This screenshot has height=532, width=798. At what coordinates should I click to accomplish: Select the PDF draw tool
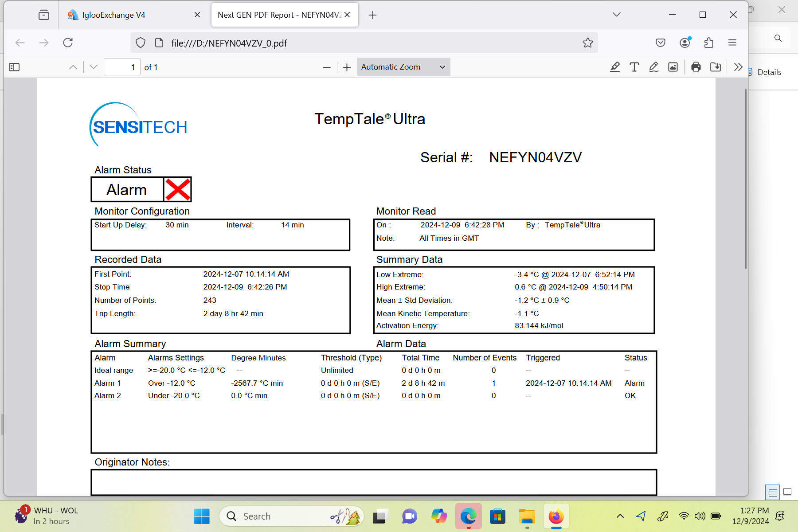click(653, 67)
